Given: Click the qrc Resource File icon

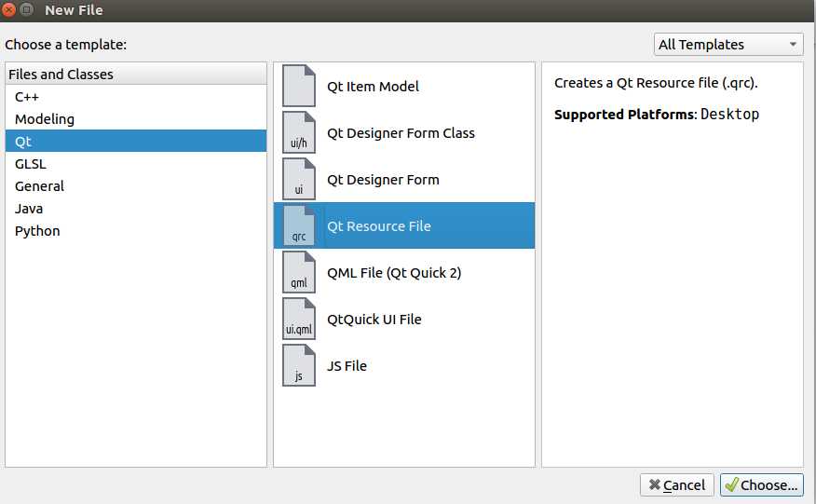Looking at the screenshot, I should (299, 225).
